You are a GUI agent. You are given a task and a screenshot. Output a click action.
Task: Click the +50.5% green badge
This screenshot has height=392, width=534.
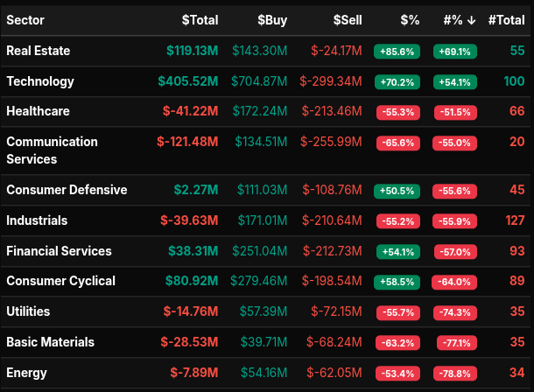[397, 191]
